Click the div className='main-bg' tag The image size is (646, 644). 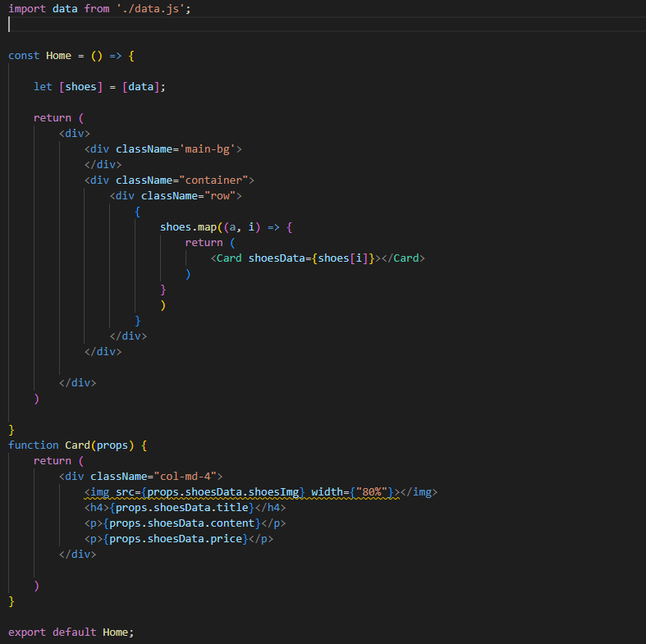click(163, 149)
